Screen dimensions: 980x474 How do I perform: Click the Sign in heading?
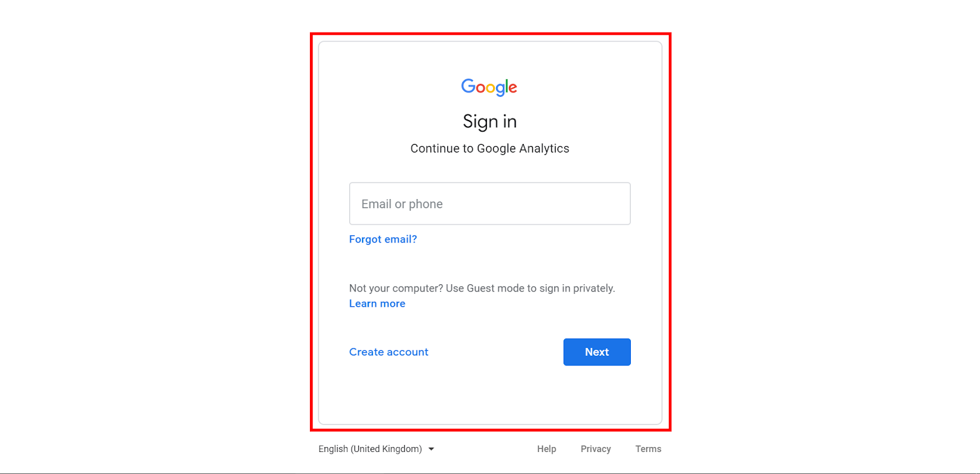489,121
